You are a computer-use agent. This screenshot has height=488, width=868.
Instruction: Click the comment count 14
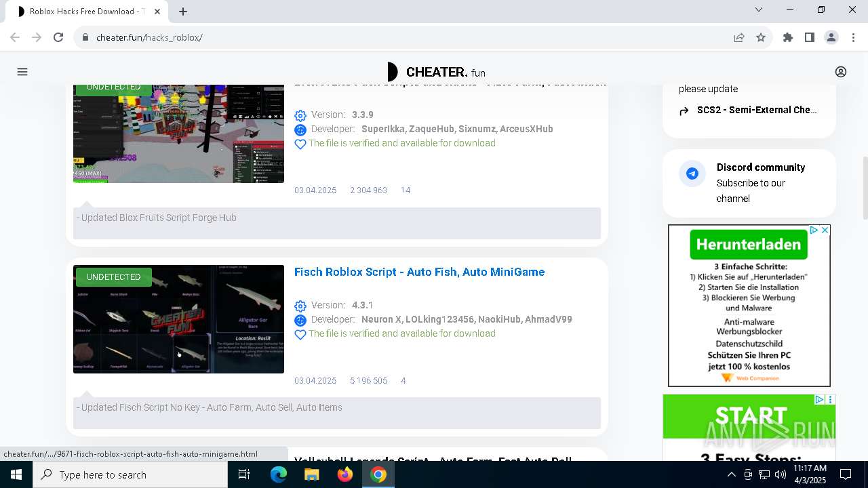pos(406,190)
